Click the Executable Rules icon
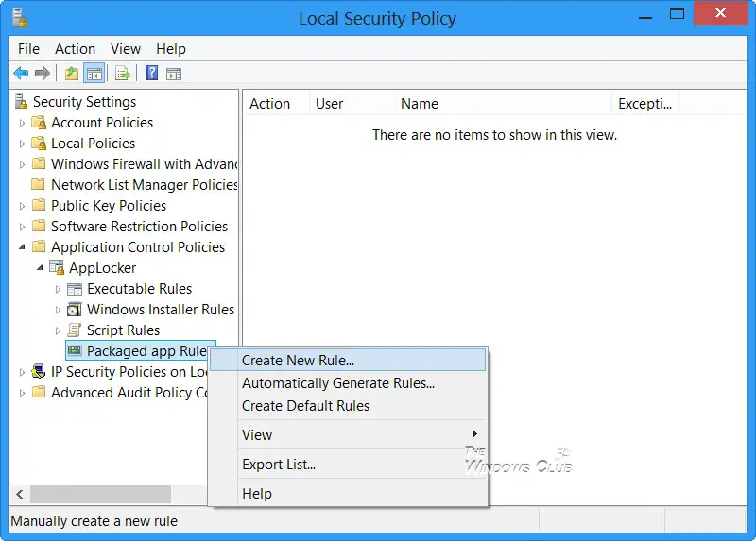Image resolution: width=756 pixels, height=541 pixels. click(75, 289)
